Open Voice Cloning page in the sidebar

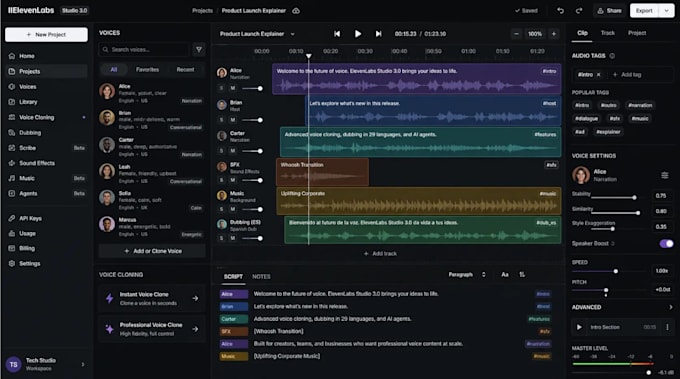click(46, 117)
